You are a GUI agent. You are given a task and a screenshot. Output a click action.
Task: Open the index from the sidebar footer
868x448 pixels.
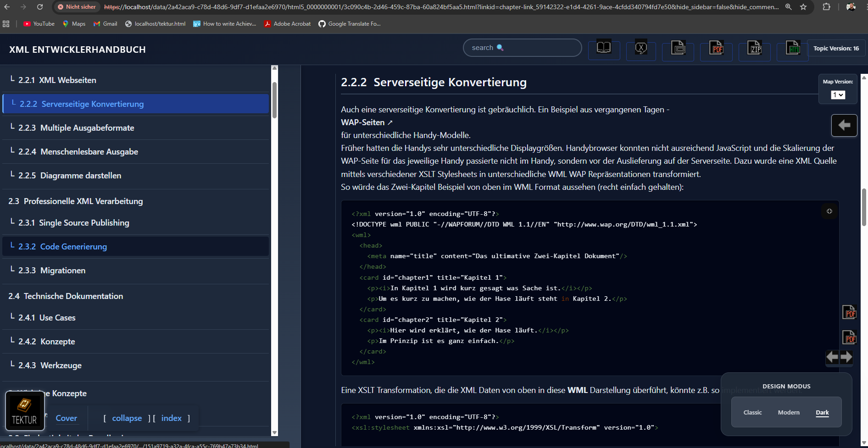pos(171,418)
